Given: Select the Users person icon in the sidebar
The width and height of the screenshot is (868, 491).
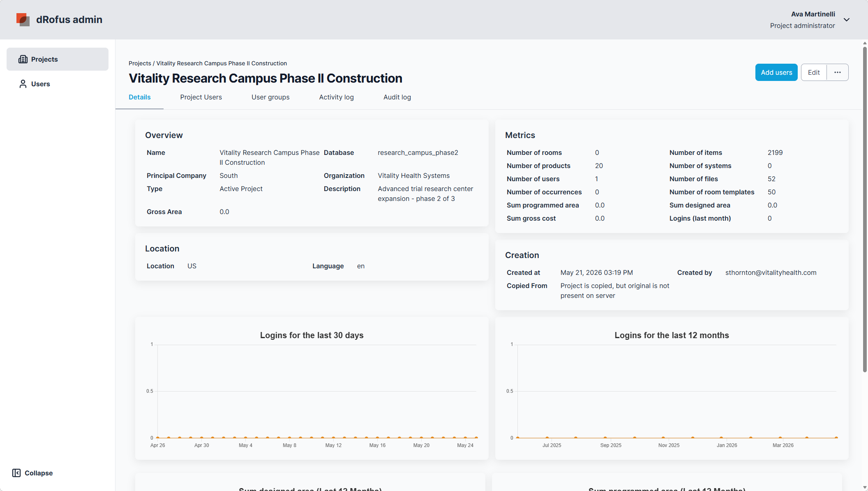Looking at the screenshot, I should 23,84.
